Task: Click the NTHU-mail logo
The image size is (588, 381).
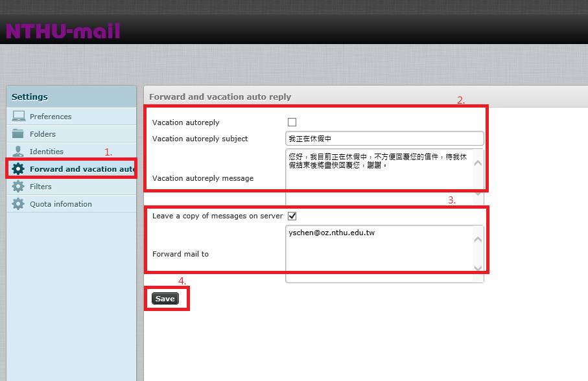Action: click(63, 31)
